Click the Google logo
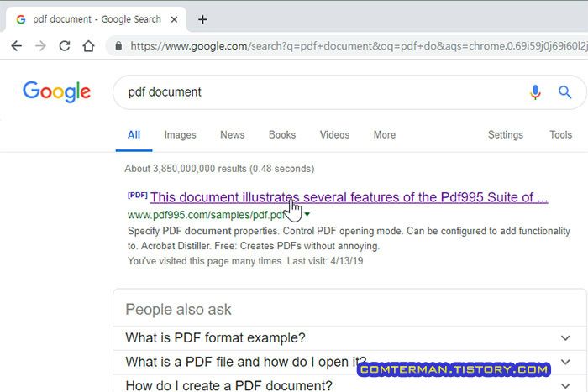The height and width of the screenshot is (392, 588). click(x=56, y=91)
